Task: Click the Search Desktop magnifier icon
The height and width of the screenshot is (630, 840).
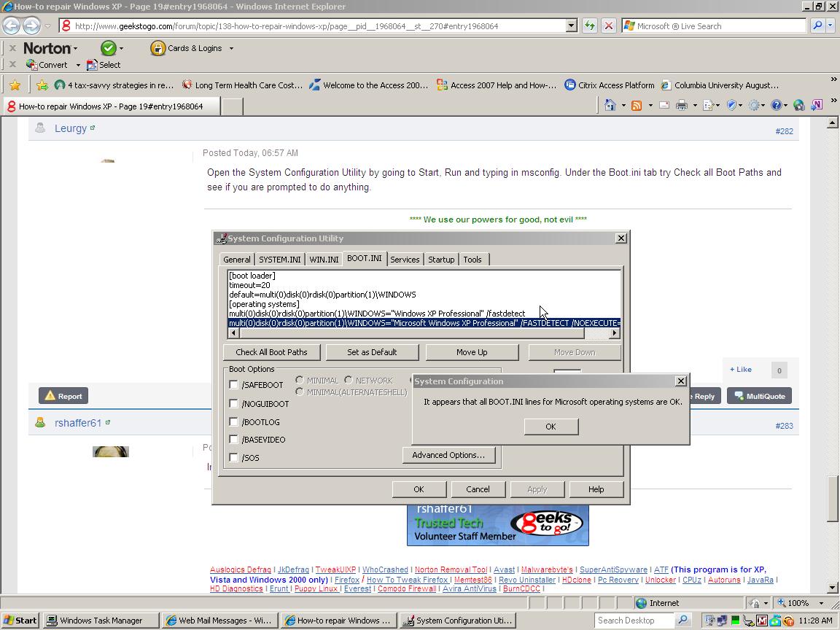Action: click(x=682, y=621)
